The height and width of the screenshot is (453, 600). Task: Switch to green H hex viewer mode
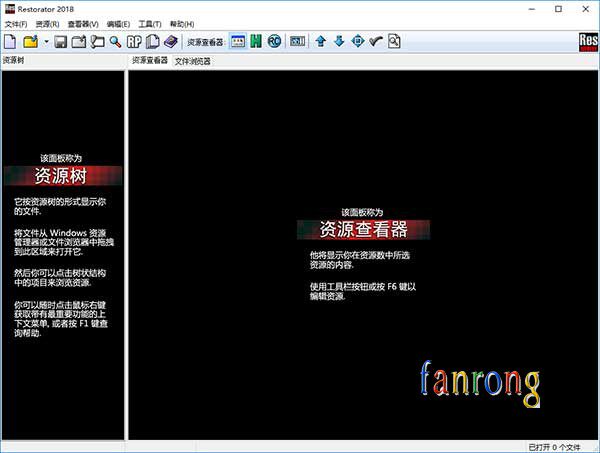pyautogui.click(x=256, y=41)
